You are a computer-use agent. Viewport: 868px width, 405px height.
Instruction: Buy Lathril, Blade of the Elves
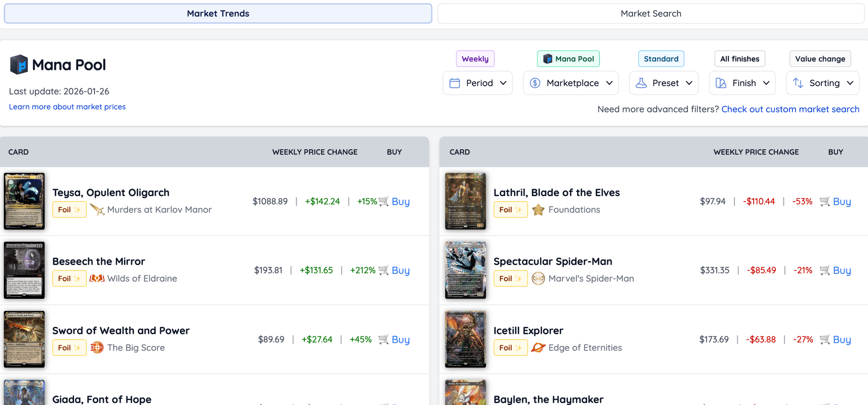(x=842, y=202)
